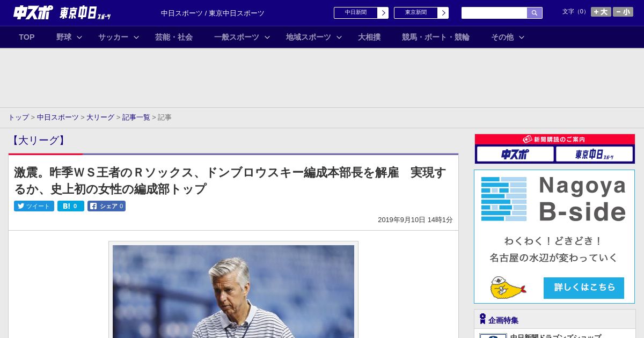This screenshot has width=644, height=338.
Task: Expand the 地域スポーツ dropdown chevron
Action: (x=339, y=37)
